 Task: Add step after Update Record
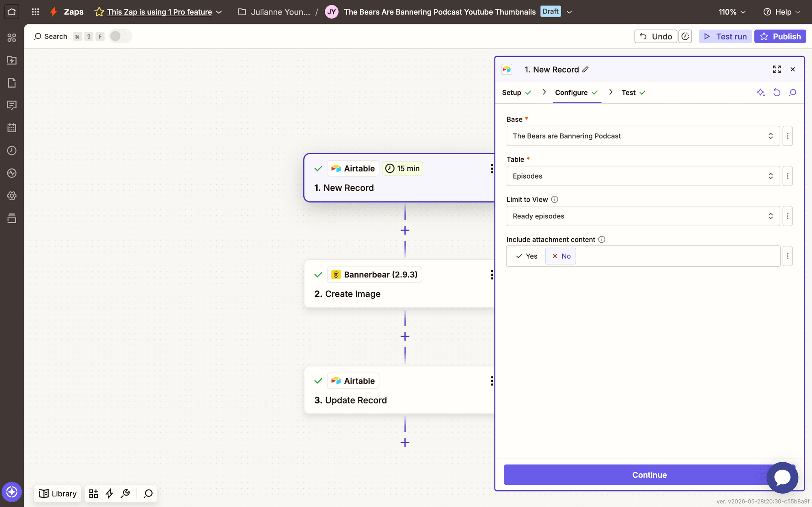pos(405,443)
